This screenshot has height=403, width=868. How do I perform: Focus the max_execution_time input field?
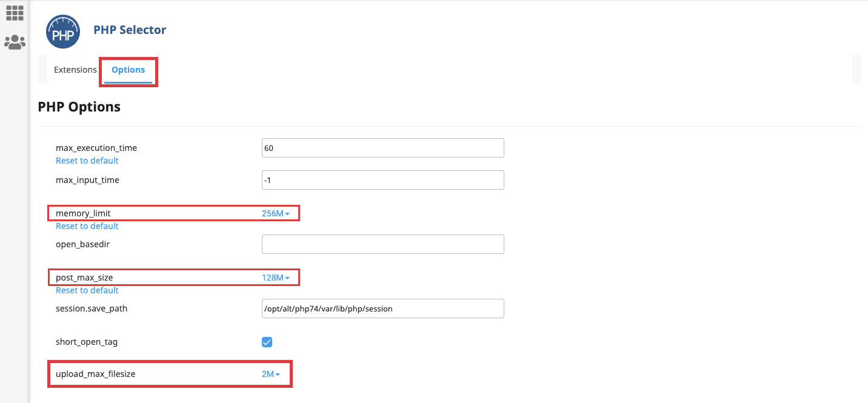point(382,148)
